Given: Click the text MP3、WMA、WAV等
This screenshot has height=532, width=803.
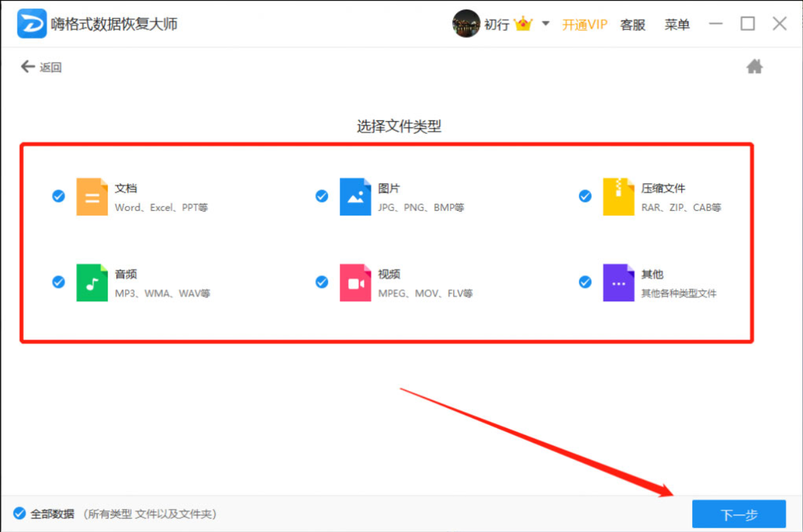Looking at the screenshot, I should tap(163, 294).
